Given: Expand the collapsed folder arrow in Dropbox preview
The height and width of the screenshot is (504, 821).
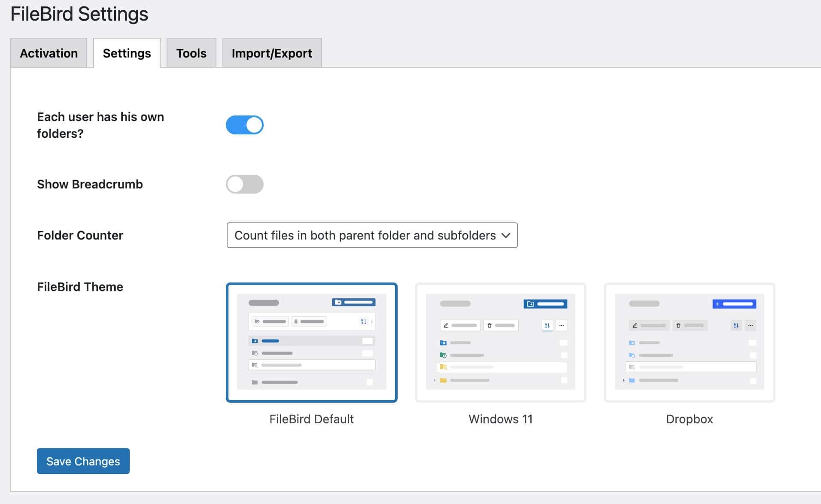Looking at the screenshot, I should pos(623,380).
